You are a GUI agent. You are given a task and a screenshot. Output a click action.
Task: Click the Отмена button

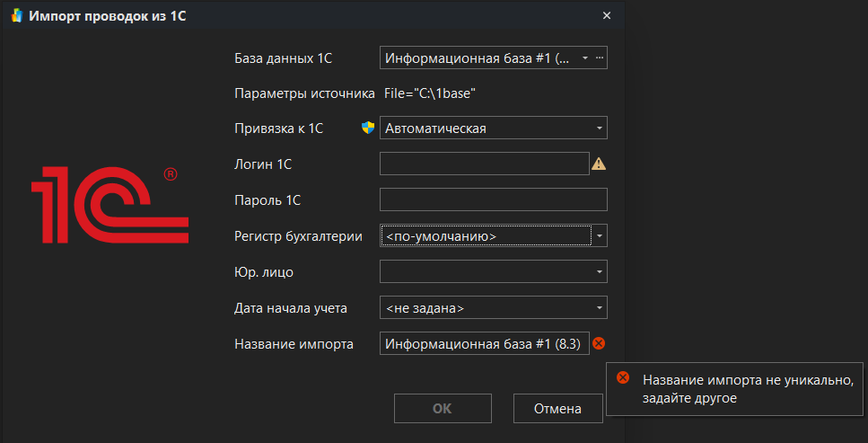pos(557,409)
